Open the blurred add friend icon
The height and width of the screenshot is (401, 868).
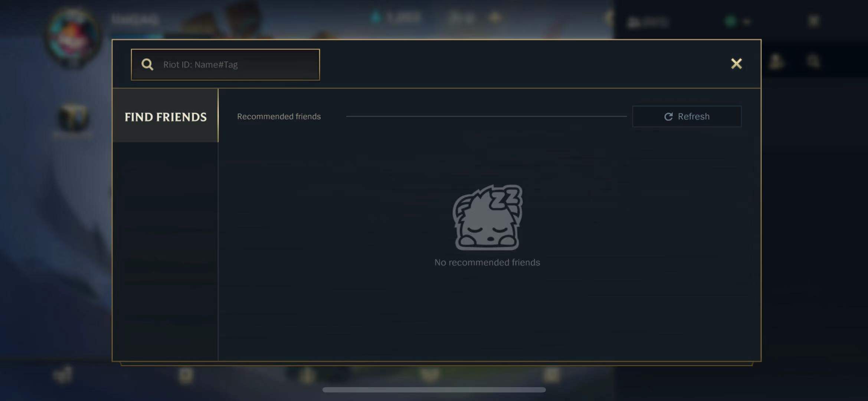pos(776,62)
